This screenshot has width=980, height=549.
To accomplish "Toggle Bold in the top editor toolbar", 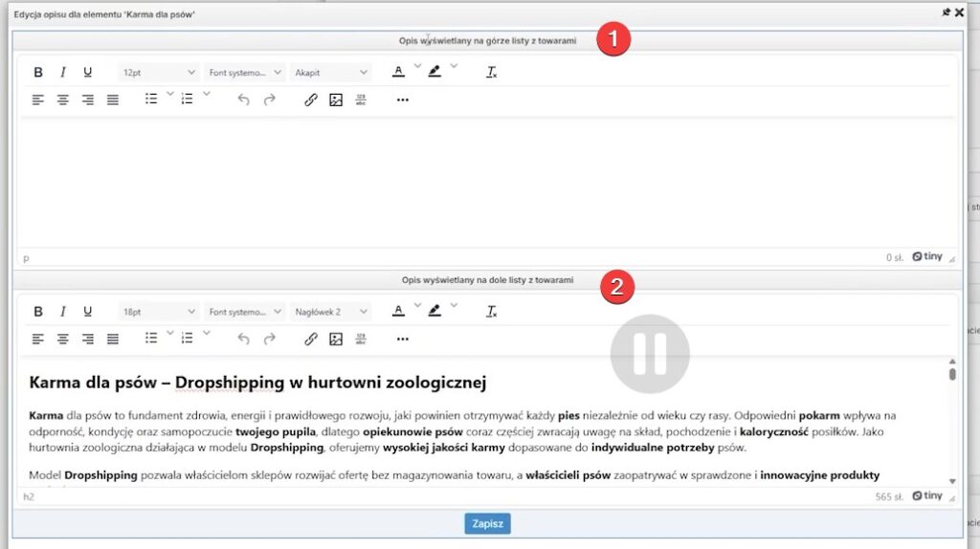I will [38, 73].
